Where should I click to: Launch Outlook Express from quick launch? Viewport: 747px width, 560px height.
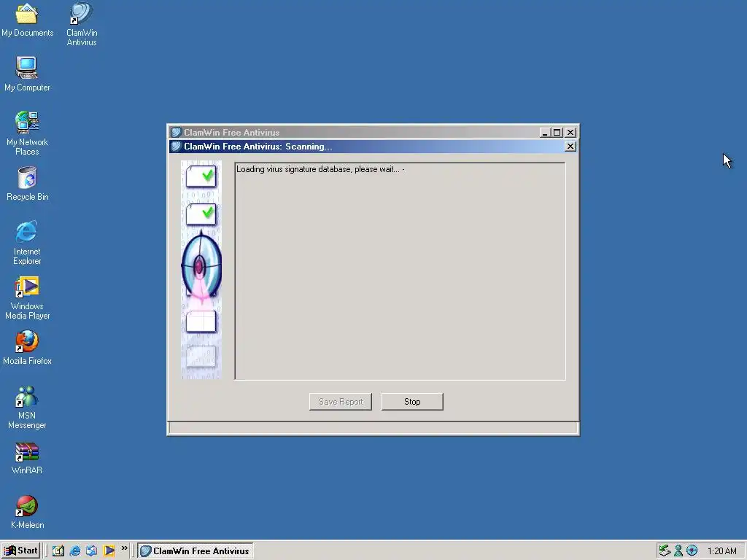click(x=91, y=551)
